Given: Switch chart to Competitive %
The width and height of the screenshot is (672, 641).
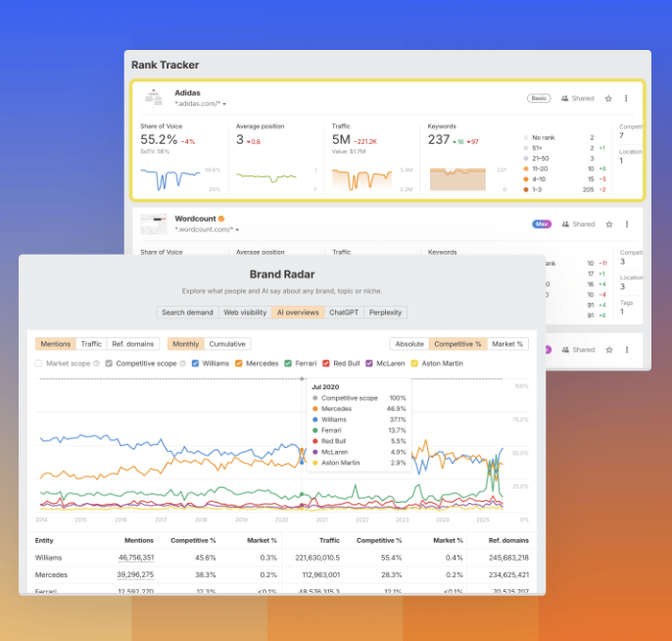Looking at the screenshot, I should click(457, 344).
